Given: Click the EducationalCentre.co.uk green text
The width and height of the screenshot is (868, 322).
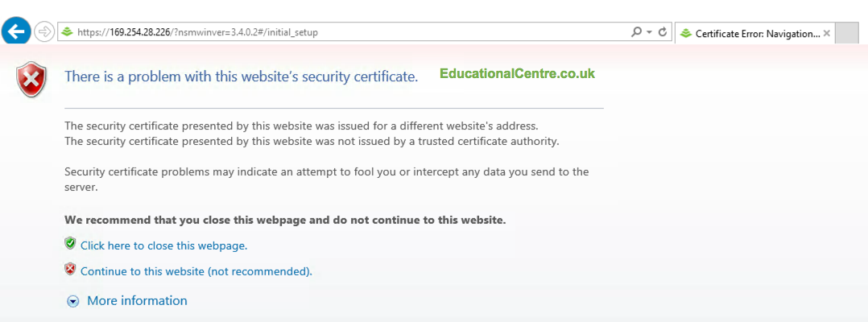Looking at the screenshot, I should [x=517, y=74].
